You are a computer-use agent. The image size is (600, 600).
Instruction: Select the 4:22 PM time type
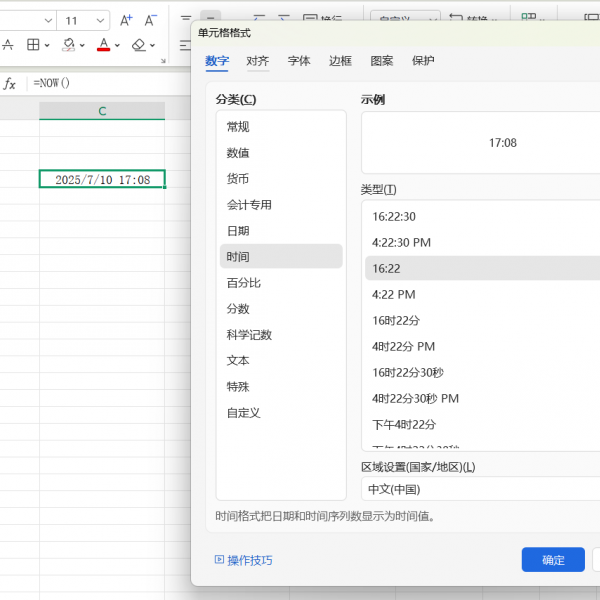[393, 295]
